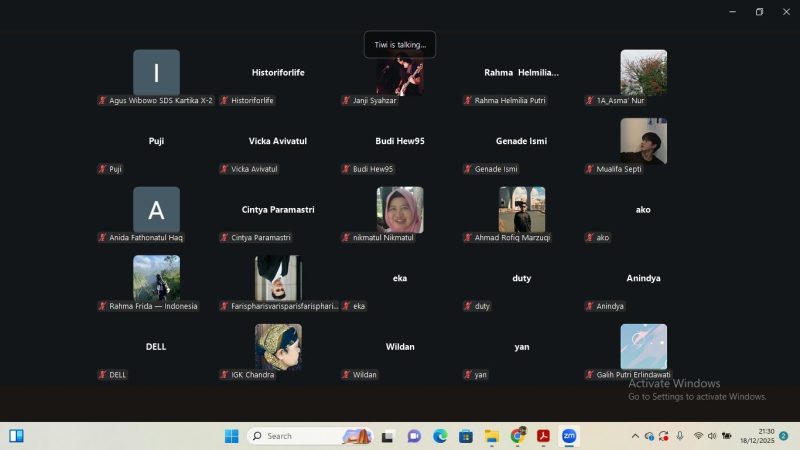Expand the hidden system tray icons chevron
Image resolution: width=800 pixels, height=450 pixels.
(634, 436)
